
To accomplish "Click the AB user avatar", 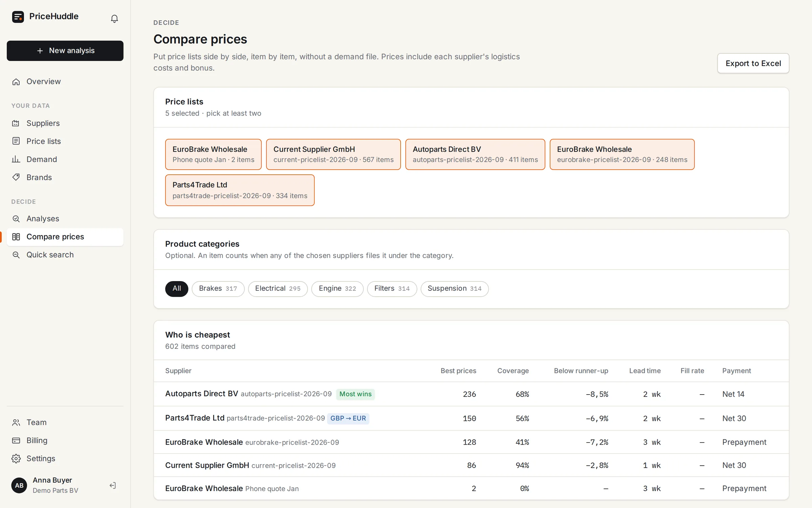I will coord(19,485).
